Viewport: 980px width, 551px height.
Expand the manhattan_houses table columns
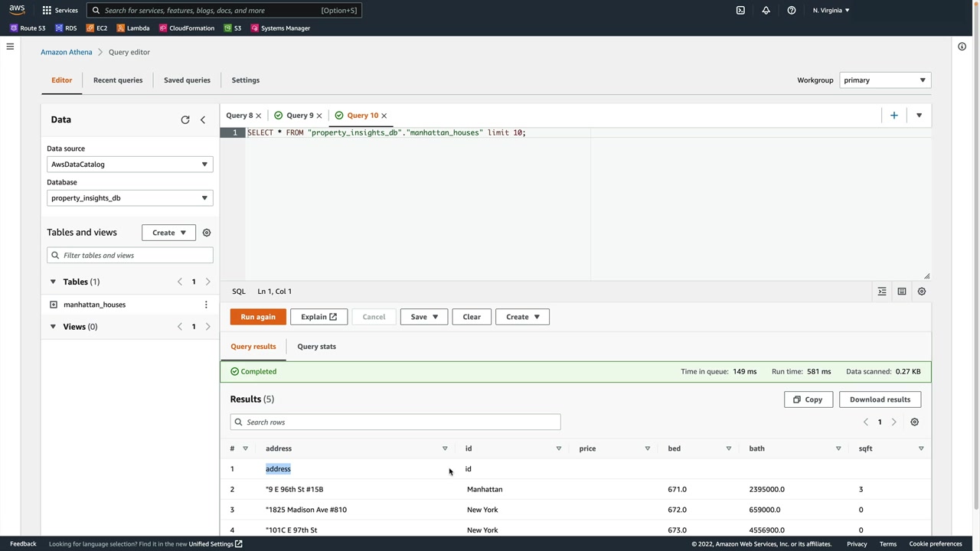click(54, 305)
